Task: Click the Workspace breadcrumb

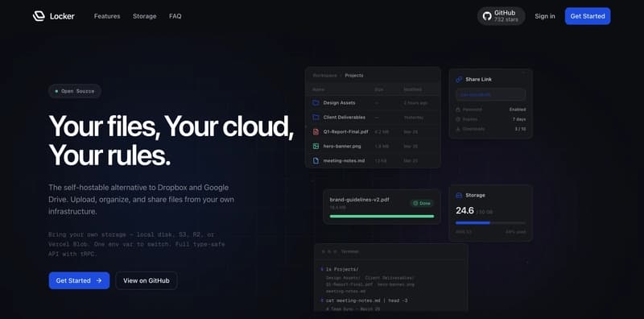Action: click(325, 75)
